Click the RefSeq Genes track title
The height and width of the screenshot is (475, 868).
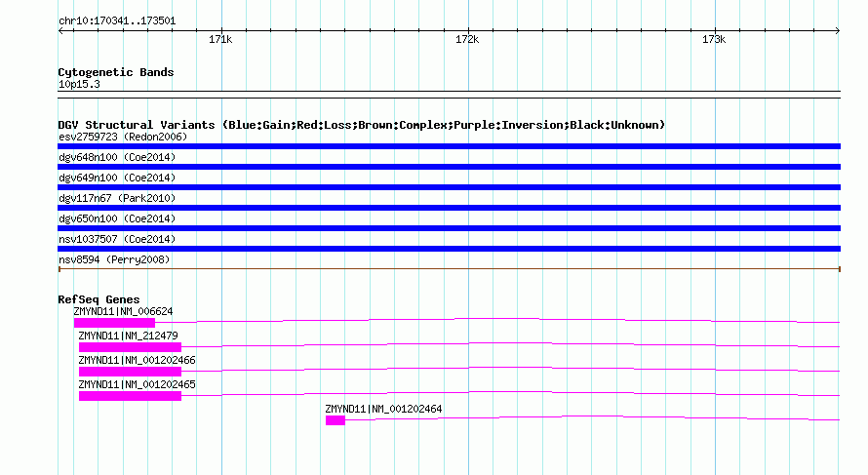click(x=99, y=299)
